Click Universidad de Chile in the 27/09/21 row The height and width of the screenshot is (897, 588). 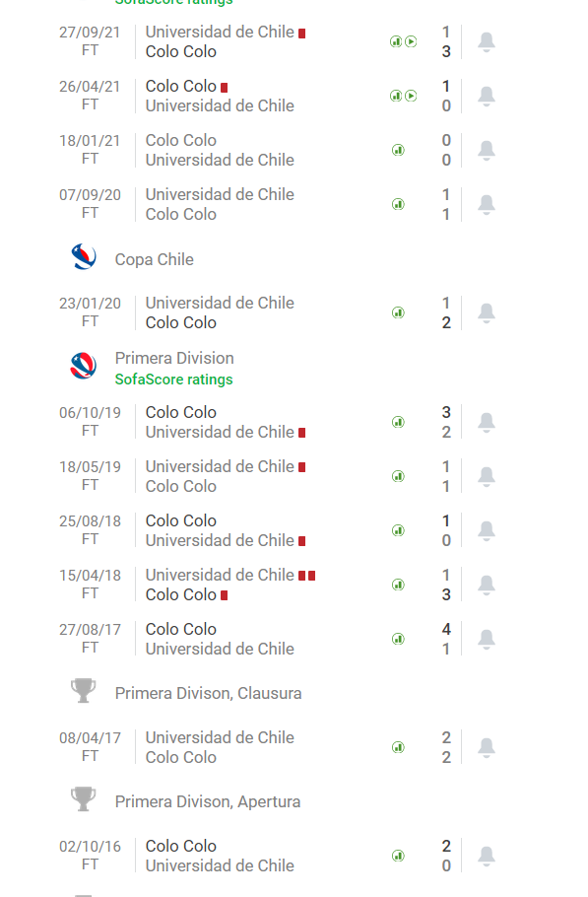coord(220,32)
